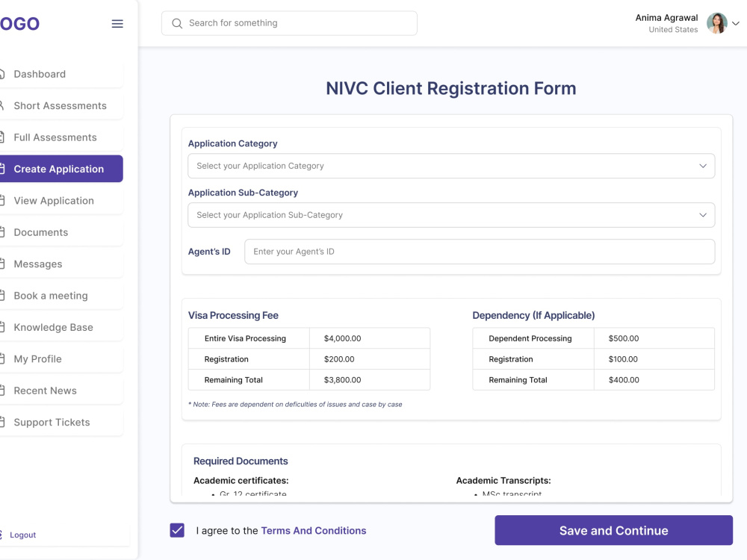Click the Visa Processing Fee heading
This screenshot has width=747, height=560.
233,315
